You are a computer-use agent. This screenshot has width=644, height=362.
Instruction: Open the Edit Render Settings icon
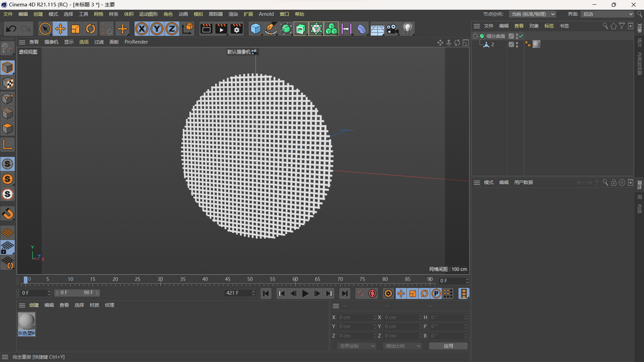(x=236, y=28)
